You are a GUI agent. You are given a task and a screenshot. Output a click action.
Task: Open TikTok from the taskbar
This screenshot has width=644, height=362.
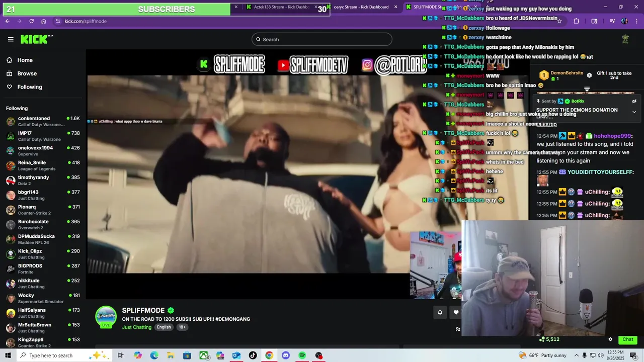[x=253, y=355]
